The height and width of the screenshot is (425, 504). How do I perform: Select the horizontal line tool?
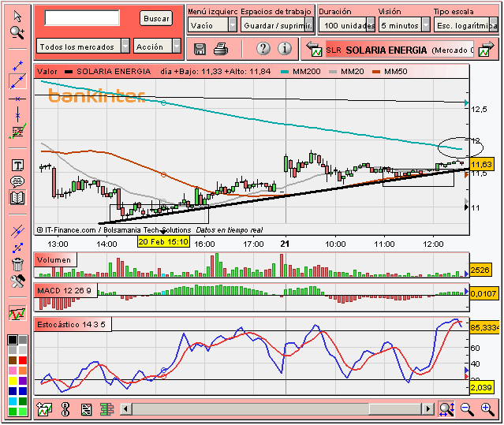point(17,99)
